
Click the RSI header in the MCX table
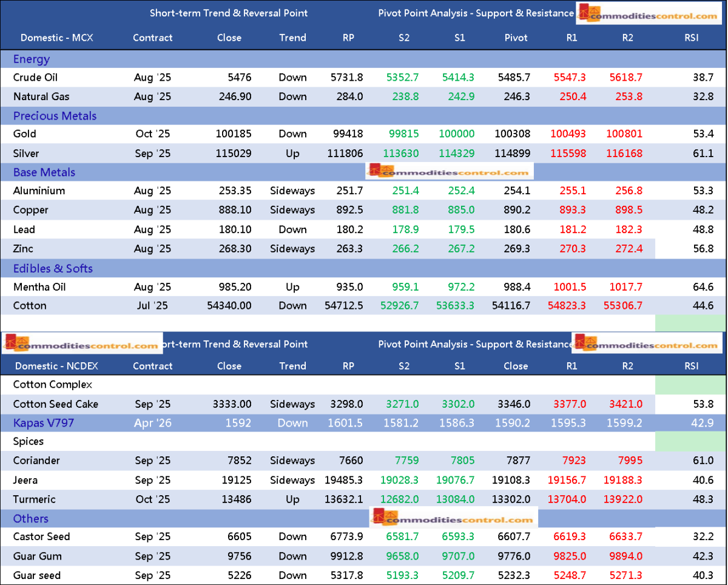click(691, 38)
